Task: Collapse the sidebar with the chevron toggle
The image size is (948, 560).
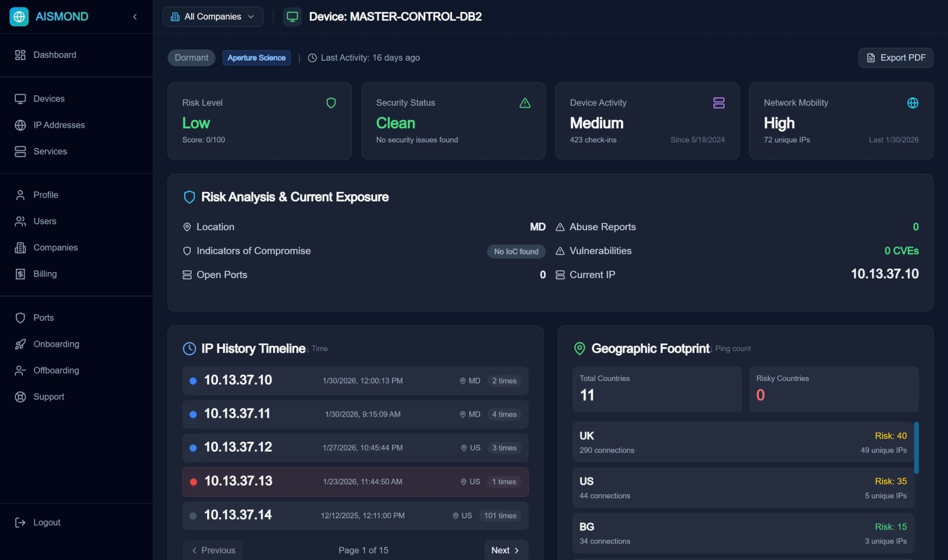Action: point(135,16)
